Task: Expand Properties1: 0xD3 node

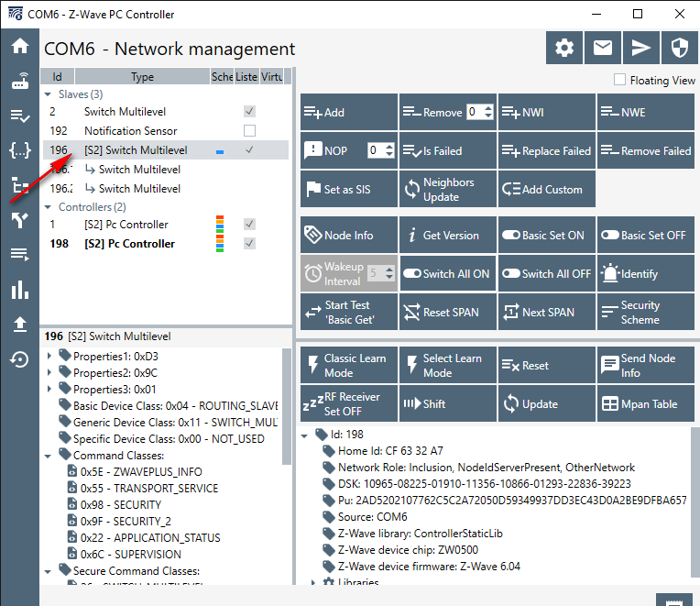Action: click(x=49, y=356)
